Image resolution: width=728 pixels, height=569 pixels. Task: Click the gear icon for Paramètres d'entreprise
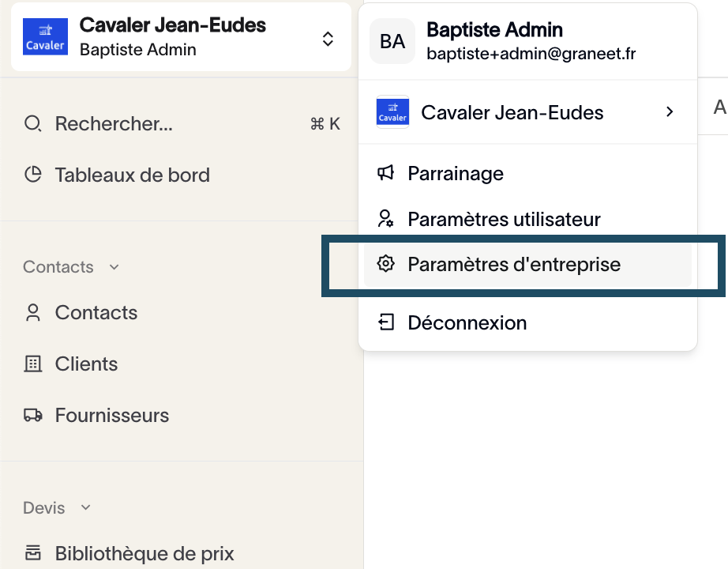(385, 264)
